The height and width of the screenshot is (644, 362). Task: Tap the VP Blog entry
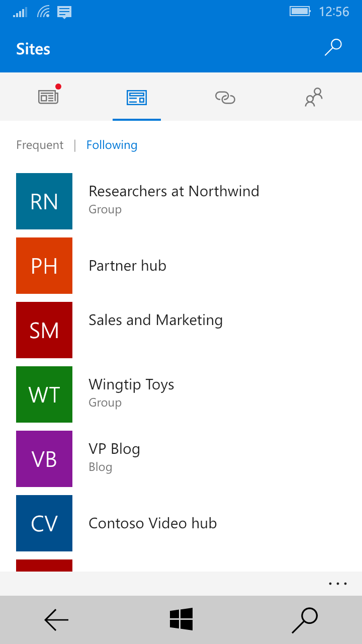[114, 449]
